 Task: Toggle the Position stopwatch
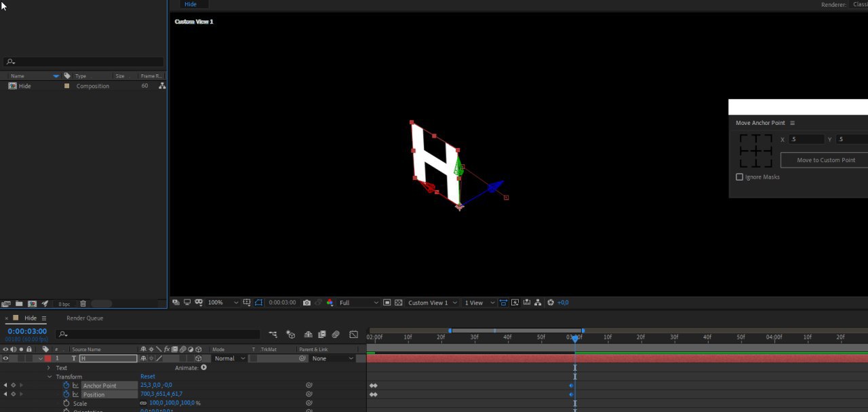coord(66,394)
